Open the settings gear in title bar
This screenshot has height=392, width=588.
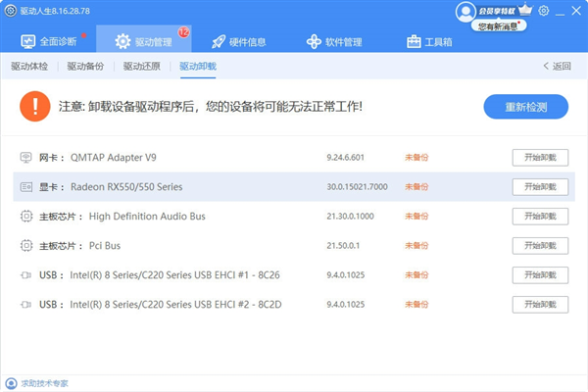coord(543,11)
